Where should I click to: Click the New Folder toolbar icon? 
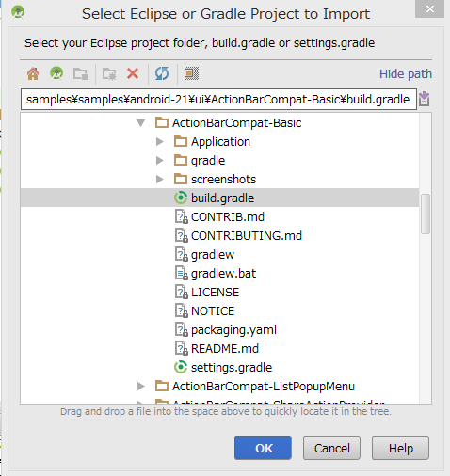point(109,74)
